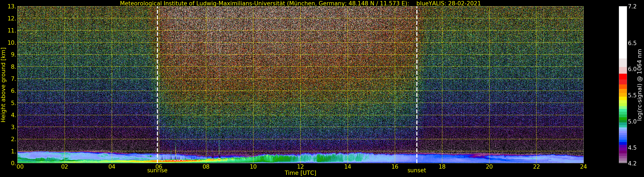Click the '20' tick on the time axis
The width and height of the screenshot is (644, 177).
[489, 167]
